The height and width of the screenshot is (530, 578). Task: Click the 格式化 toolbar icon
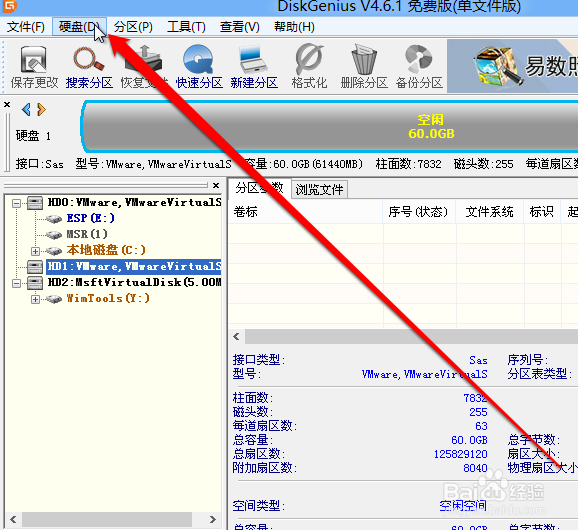[309, 67]
